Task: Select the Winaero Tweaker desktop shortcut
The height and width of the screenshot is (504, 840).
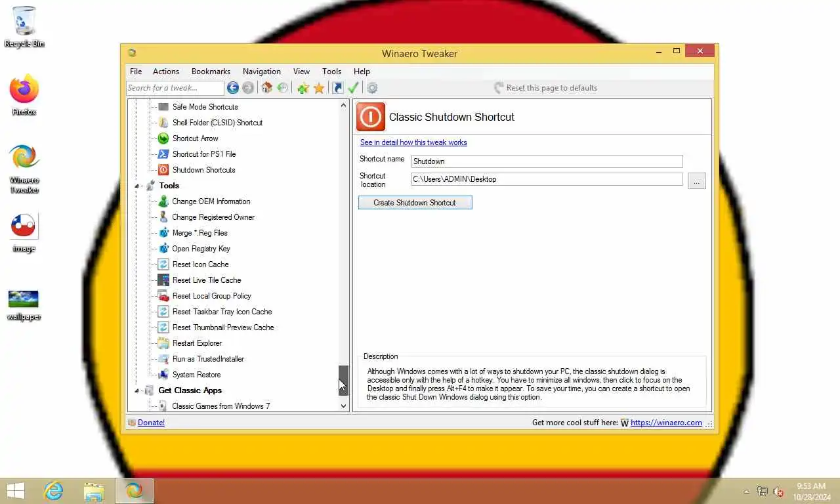Action: (x=24, y=169)
